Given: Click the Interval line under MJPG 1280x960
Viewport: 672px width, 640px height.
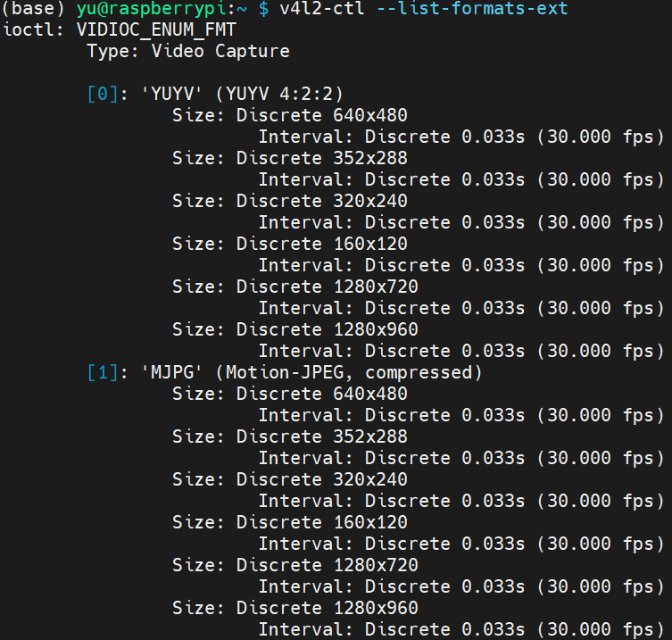Looking at the screenshot, I should tap(461, 629).
